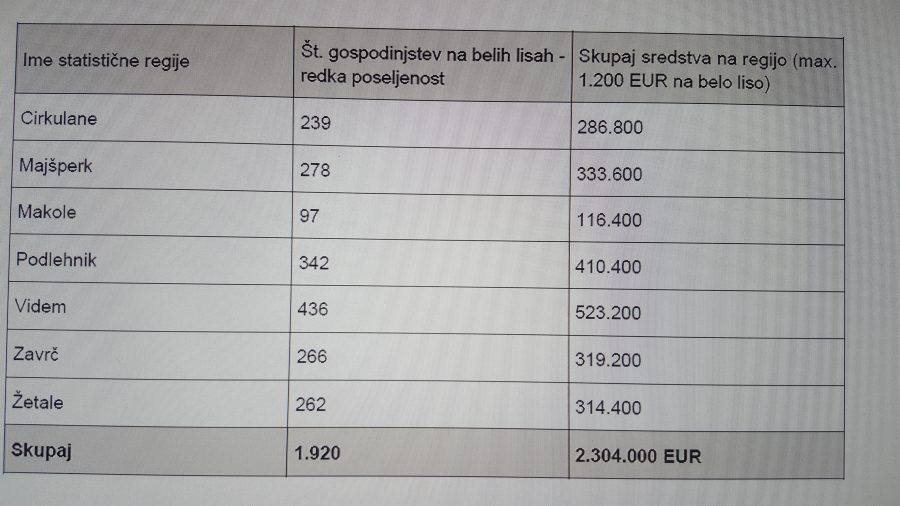900x506 pixels.
Task: Click the 523.200 amount cell
Action: click(x=610, y=314)
